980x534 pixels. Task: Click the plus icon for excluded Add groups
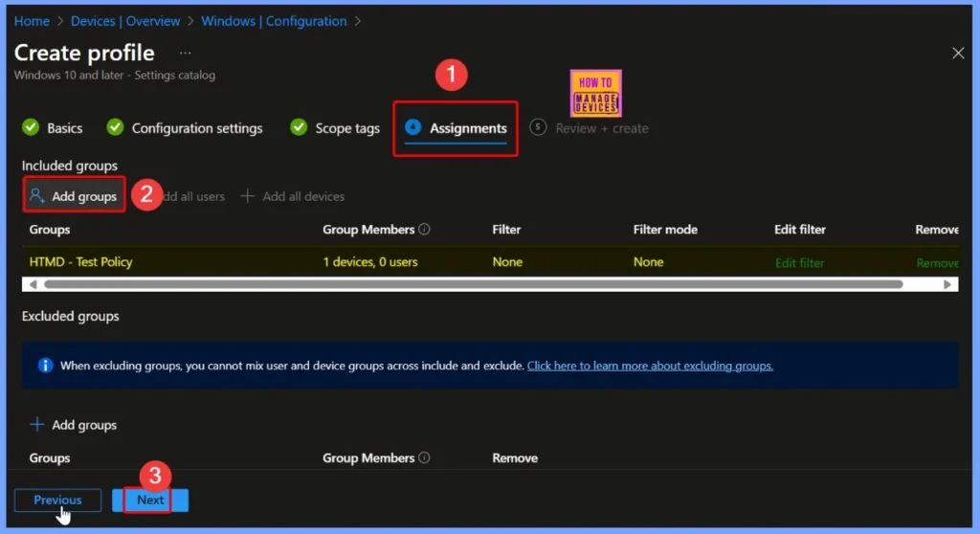[x=37, y=425]
